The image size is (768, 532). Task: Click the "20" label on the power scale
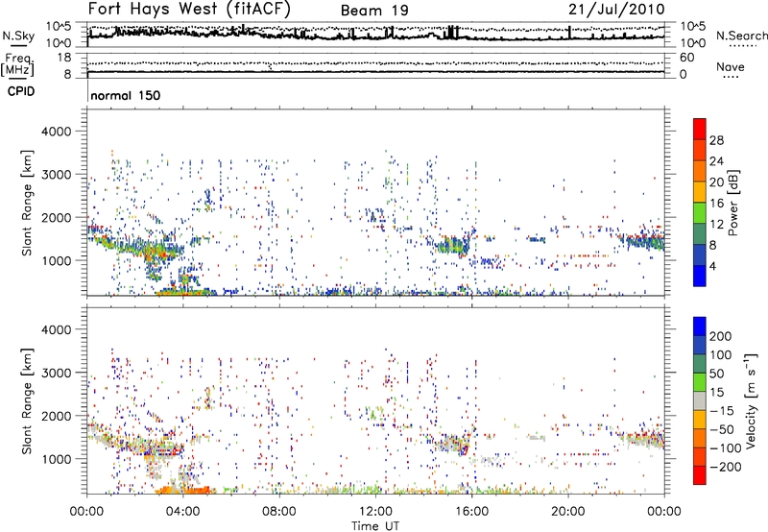716,182
